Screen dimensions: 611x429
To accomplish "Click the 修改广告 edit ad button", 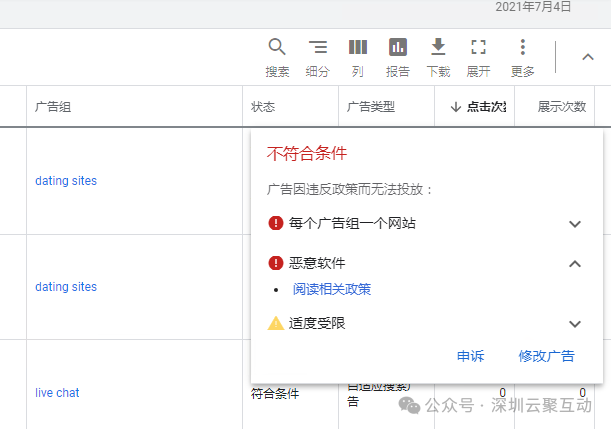I will coord(546,356).
